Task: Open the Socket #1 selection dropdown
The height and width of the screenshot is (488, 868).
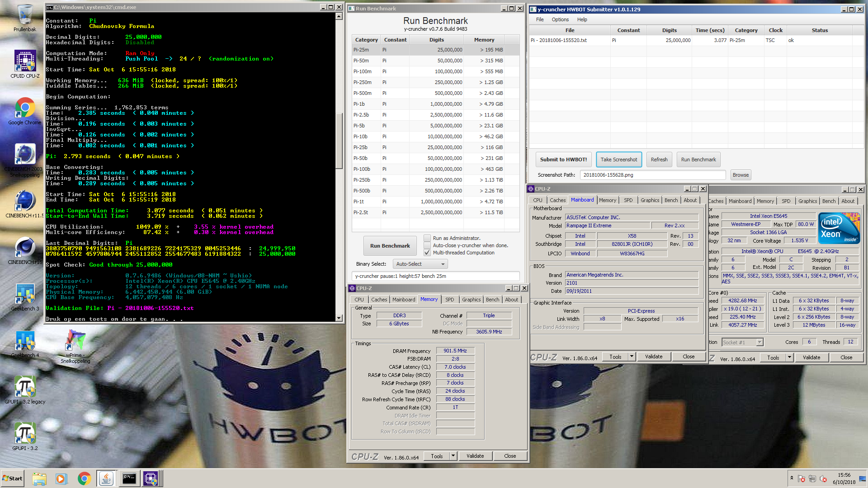Action: pos(743,342)
